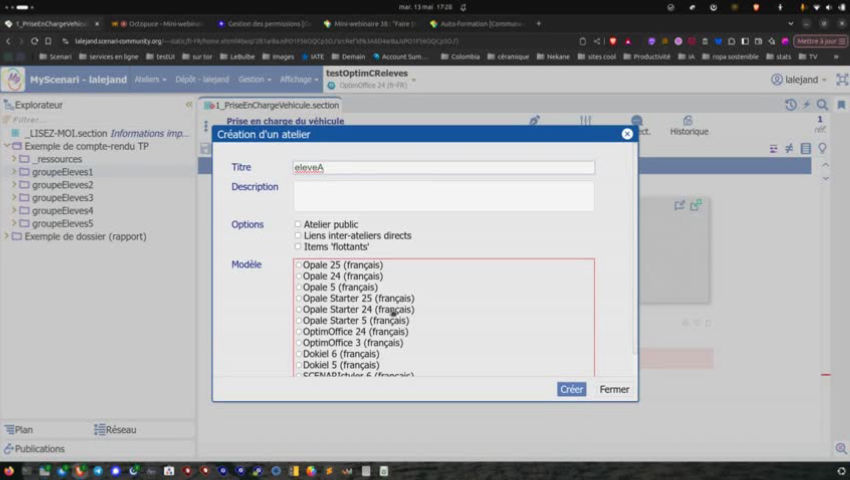Viewport: 850px width, 480px height.
Task: Click the sliders settings icon in the toolbar
Action: 585,120
